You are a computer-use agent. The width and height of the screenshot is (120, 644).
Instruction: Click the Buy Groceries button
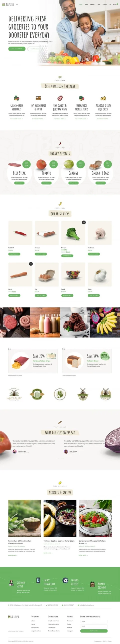17,49
